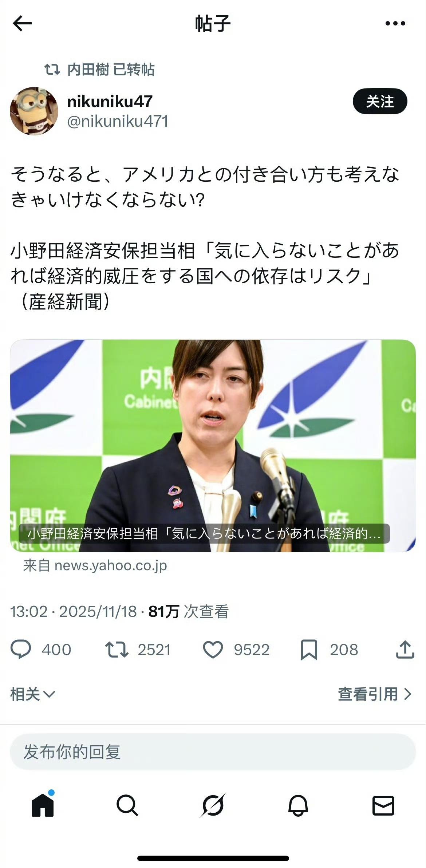Open the Search magnifier tab
This screenshot has width=426, height=868.
(x=127, y=805)
